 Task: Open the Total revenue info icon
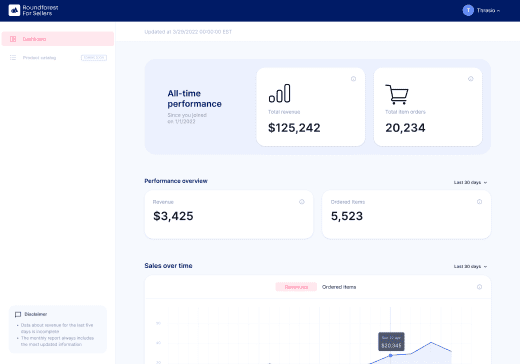tap(353, 79)
